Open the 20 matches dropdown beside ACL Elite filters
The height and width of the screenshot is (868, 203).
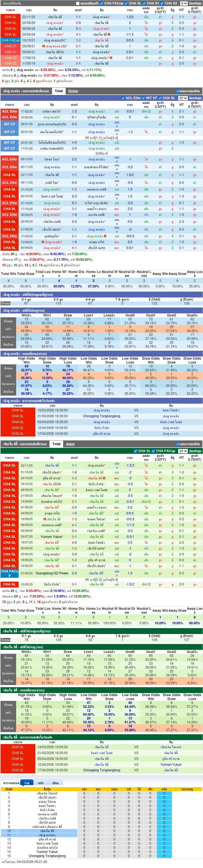tap(183, 98)
